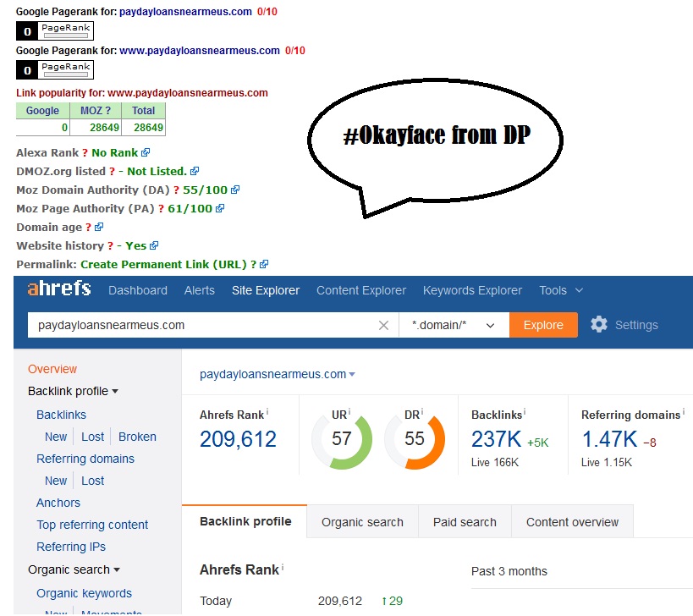The image size is (693, 616).
Task: Click the info icon next to Referring domains stat
Action: (684, 412)
